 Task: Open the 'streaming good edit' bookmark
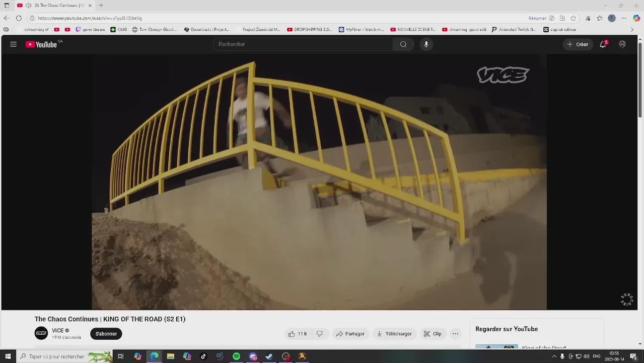(x=464, y=30)
